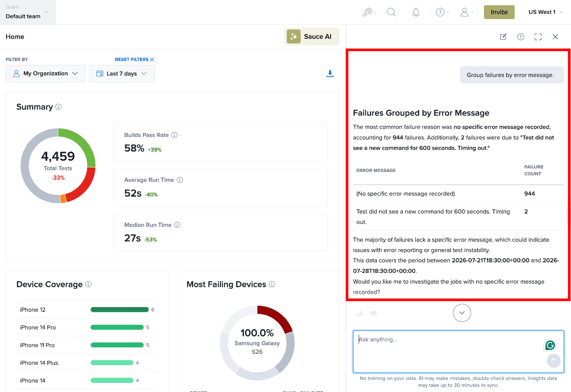This screenshot has width=571, height=392.
Task: Focus the Ask anything input field
Action: pos(458,352)
